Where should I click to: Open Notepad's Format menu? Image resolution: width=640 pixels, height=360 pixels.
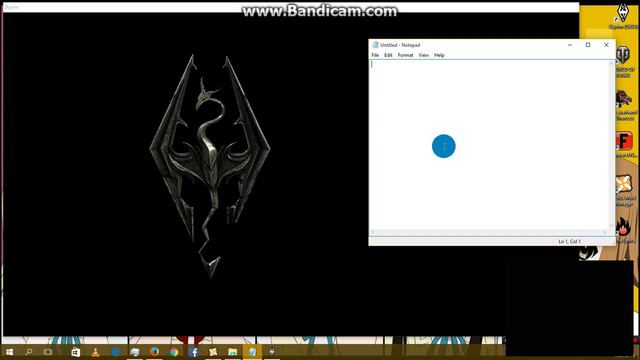pyautogui.click(x=405, y=55)
